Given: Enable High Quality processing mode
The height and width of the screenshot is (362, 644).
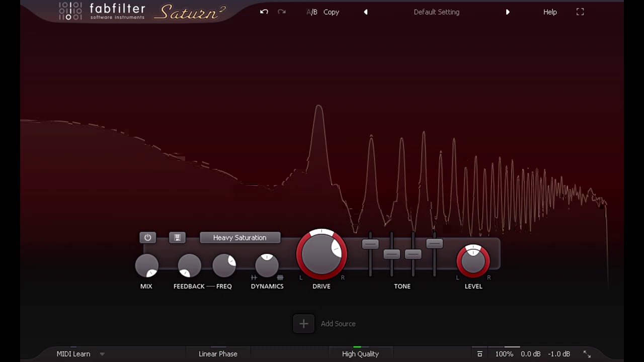Looking at the screenshot, I should pyautogui.click(x=360, y=353).
